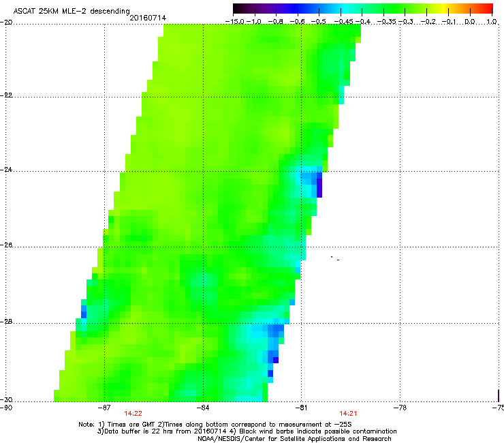Viewport: 504px width, 443px height.
Task: Pick the red end of the color bar
Action: pos(488,9)
